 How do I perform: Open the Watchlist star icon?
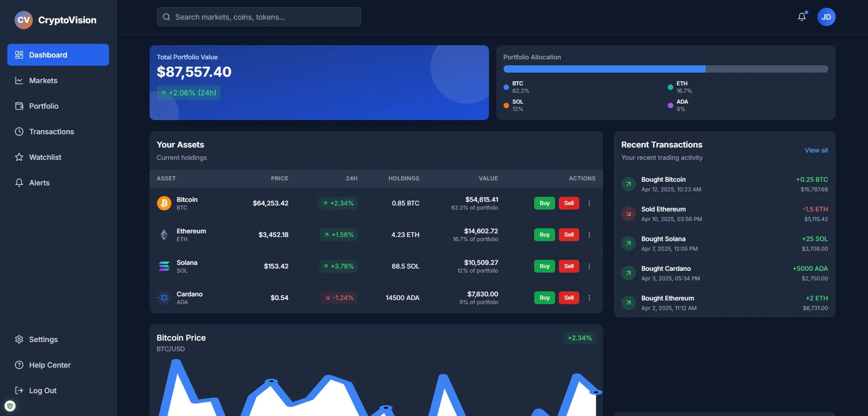pyautogui.click(x=19, y=157)
